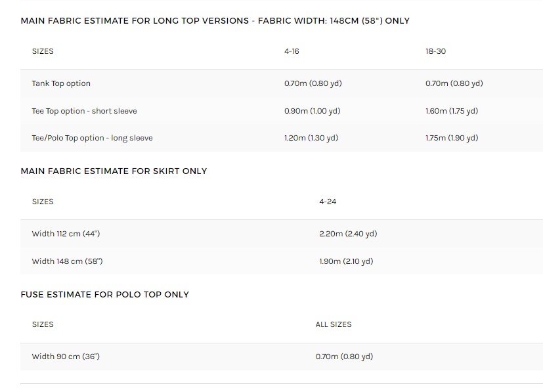Click the Tee/Polo Top long sleeve label

(x=92, y=138)
